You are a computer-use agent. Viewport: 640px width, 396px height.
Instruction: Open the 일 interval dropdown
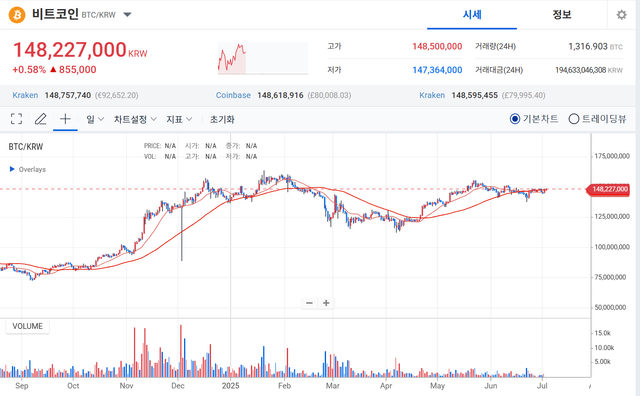(95, 119)
